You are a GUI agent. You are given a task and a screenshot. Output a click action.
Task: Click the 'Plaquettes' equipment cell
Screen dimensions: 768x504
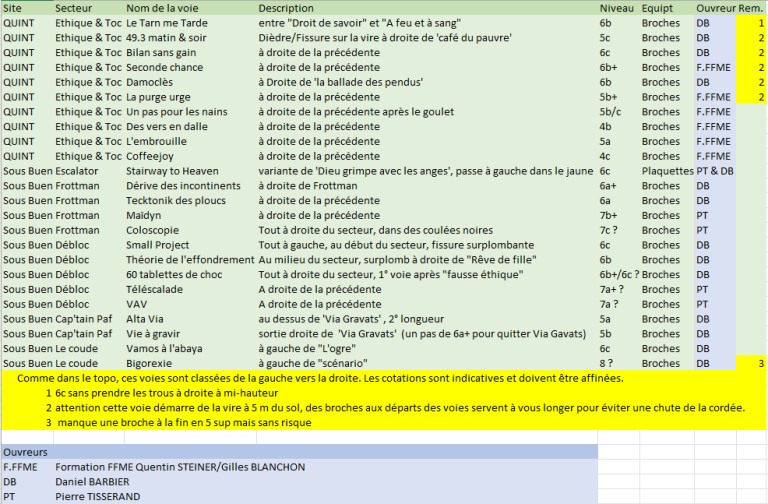[667, 171]
